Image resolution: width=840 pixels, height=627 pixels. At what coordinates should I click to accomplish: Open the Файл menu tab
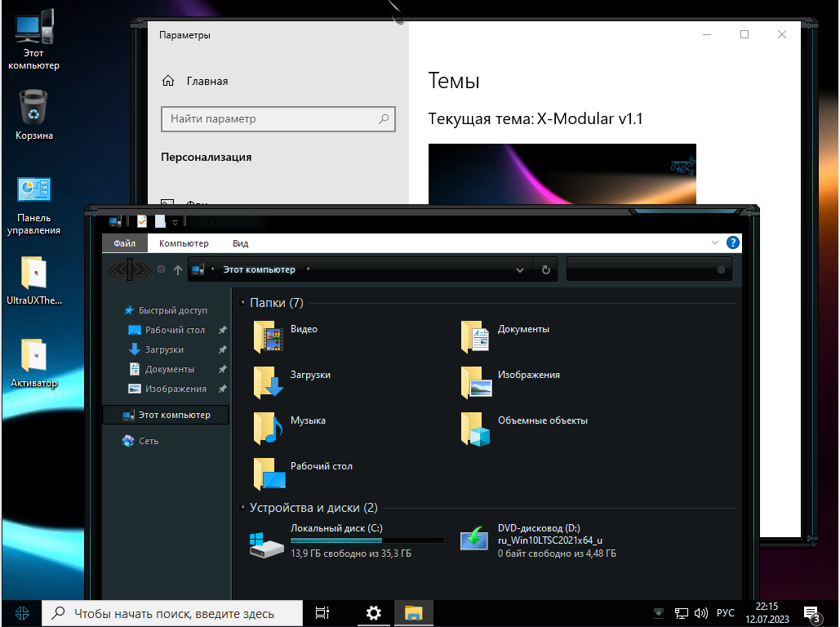[x=125, y=243]
